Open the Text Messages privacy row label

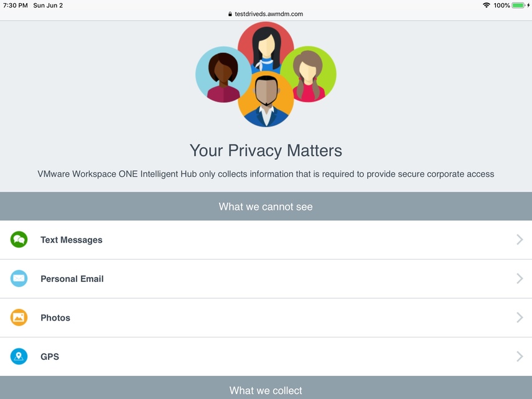click(72, 240)
